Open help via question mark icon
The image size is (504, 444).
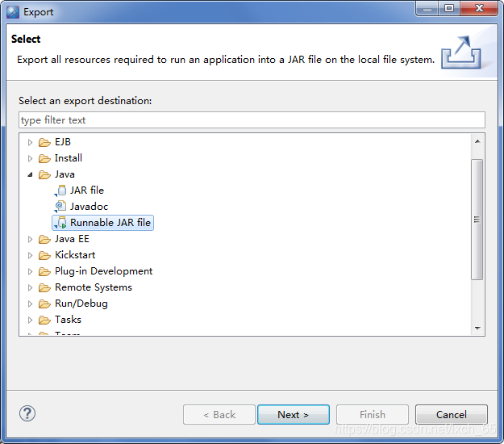(27, 413)
